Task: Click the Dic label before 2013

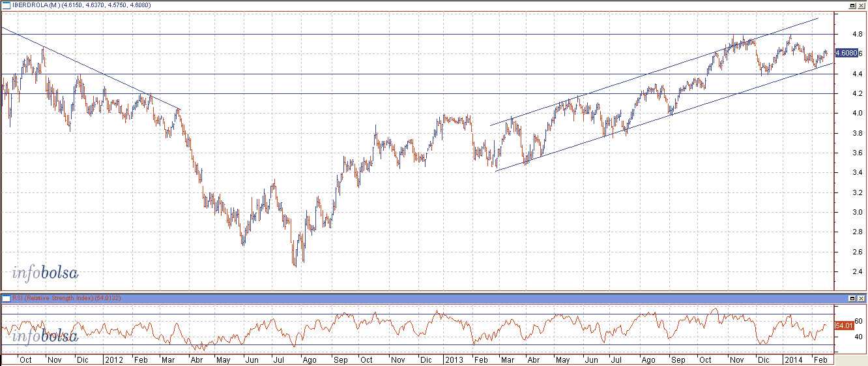Action: click(425, 359)
